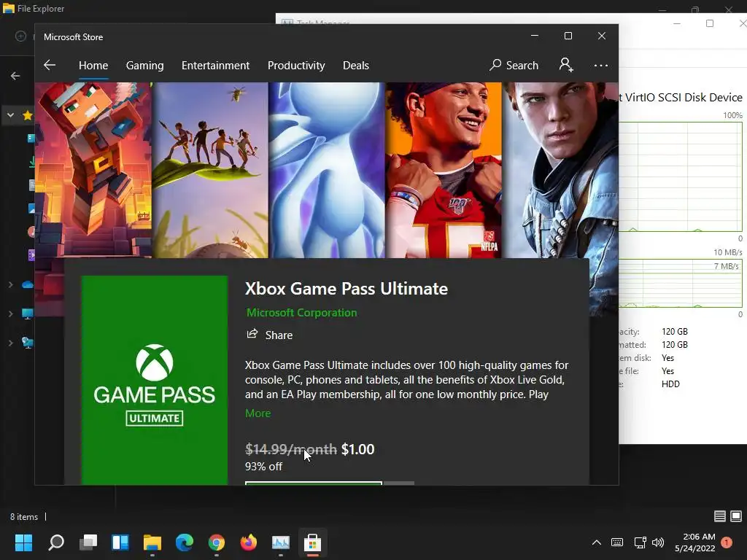Click the Xbox Game Pass Ultimate title

(x=347, y=289)
